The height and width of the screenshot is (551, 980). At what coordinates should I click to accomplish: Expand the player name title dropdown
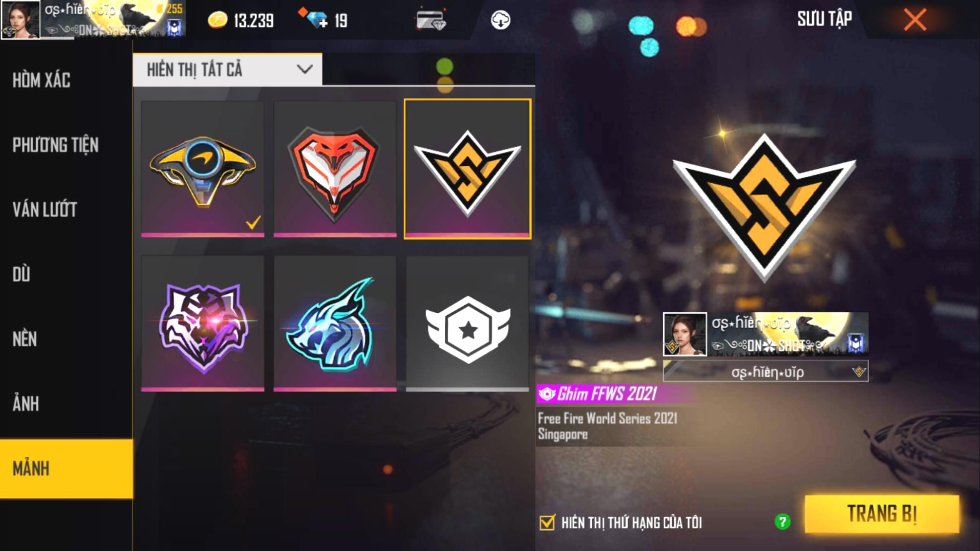tap(766, 372)
